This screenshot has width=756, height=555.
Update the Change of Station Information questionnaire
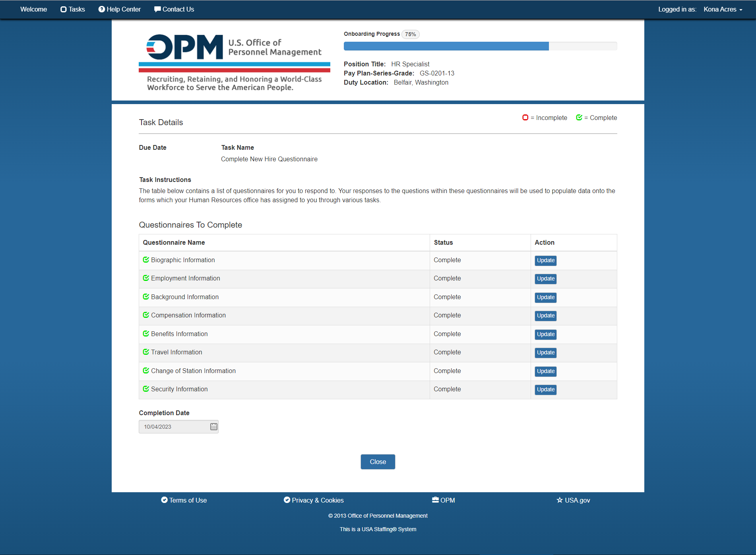point(546,371)
